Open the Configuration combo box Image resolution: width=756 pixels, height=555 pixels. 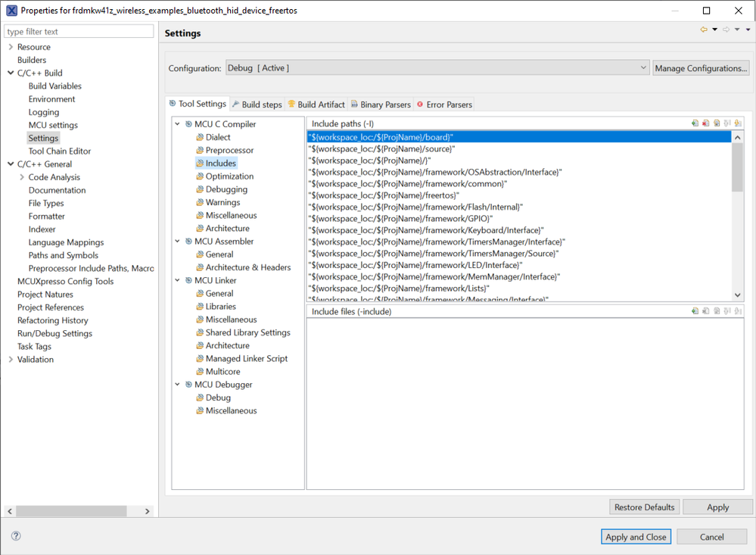(437, 68)
